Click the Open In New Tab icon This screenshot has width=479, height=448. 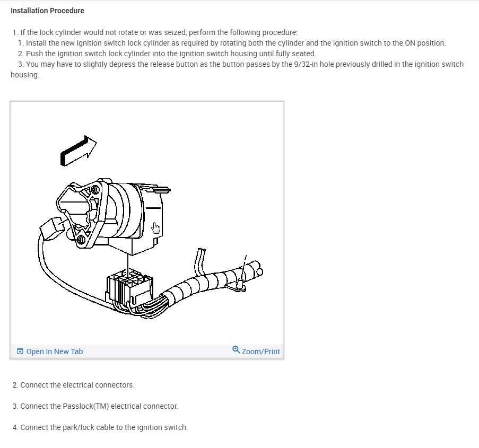tap(20, 351)
